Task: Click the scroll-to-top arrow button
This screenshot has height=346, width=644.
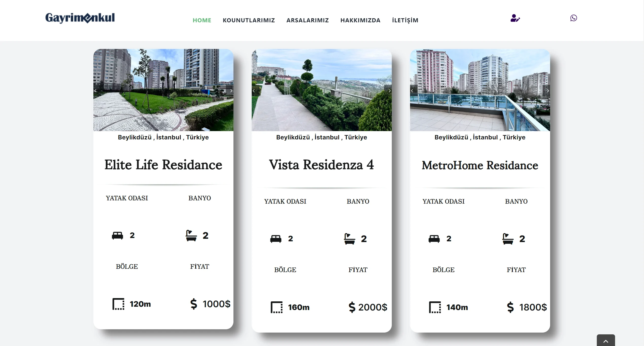Action: click(x=606, y=341)
